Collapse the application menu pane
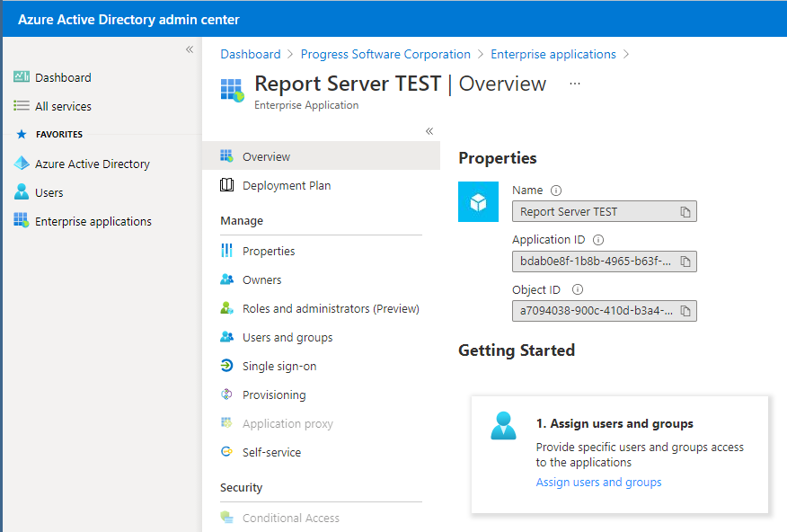The height and width of the screenshot is (532, 787). tap(429, 130)
